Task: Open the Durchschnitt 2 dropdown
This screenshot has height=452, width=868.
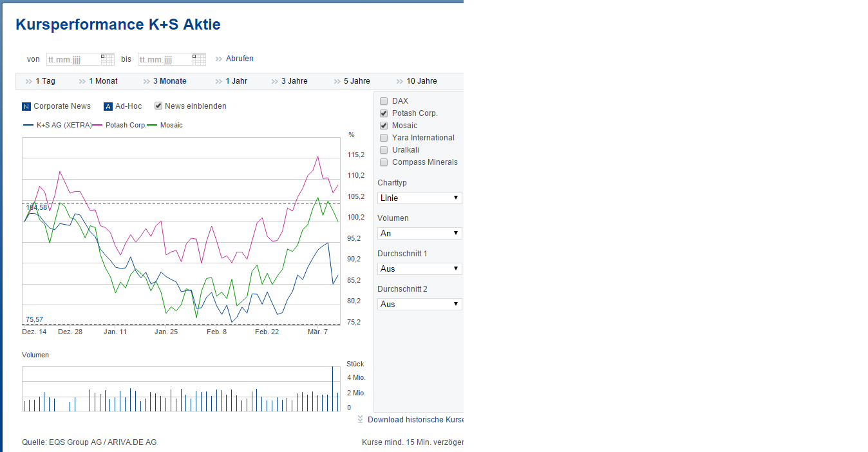Action: [420, 304]
